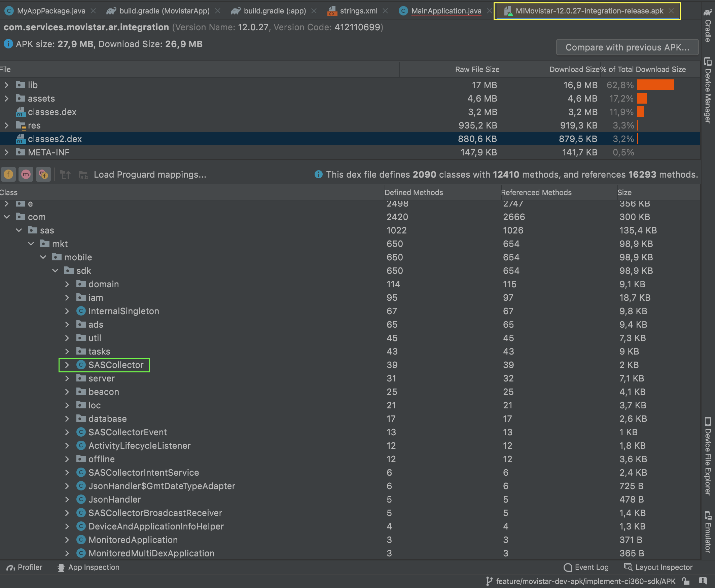Click Compare with previous APK button
This screenshot has width=715, height=588.
tap(627, 47)
